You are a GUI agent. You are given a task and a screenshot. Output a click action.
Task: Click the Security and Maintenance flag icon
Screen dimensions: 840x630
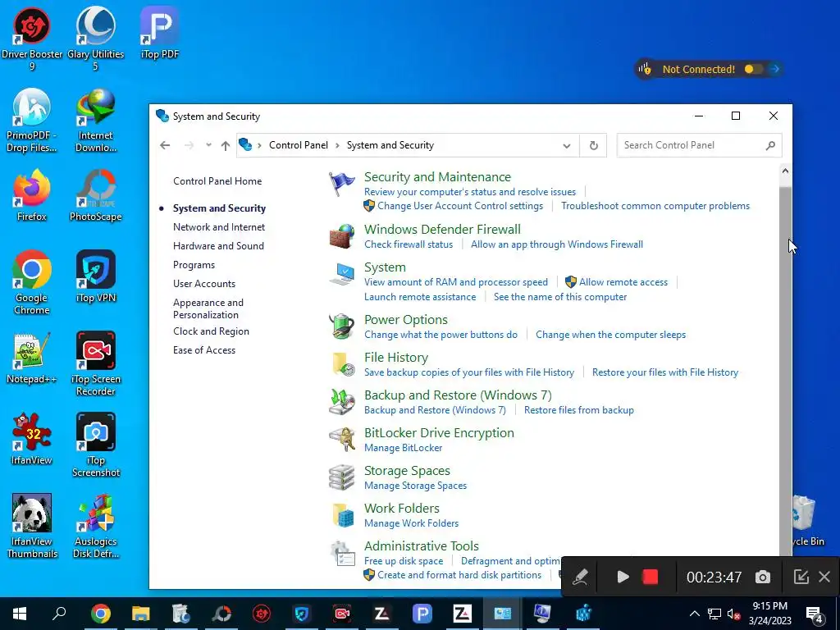[x=342, y=183]
